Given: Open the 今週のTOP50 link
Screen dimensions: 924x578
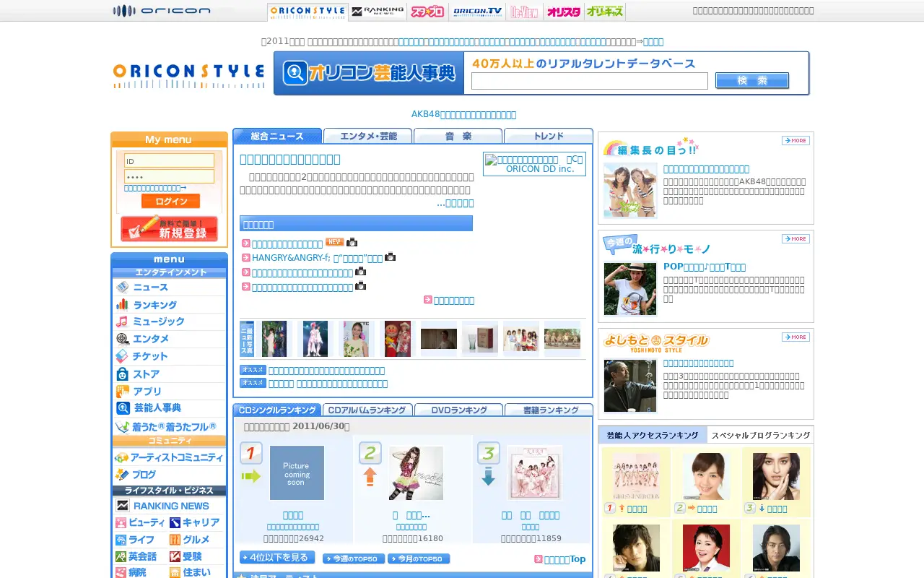Looking at the screenshot, I should click(354, 558).
